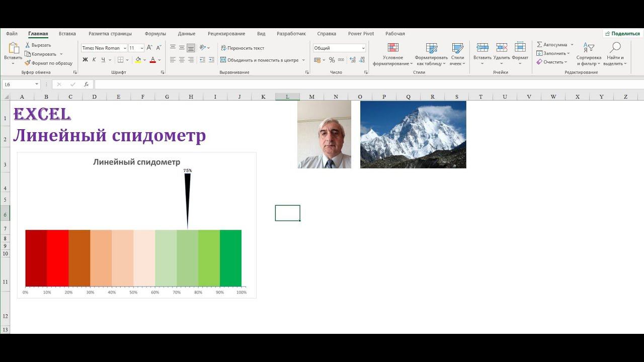Toggle italic К formatting
The width and height of the screenshot is (644, 362).
[94, 60]
